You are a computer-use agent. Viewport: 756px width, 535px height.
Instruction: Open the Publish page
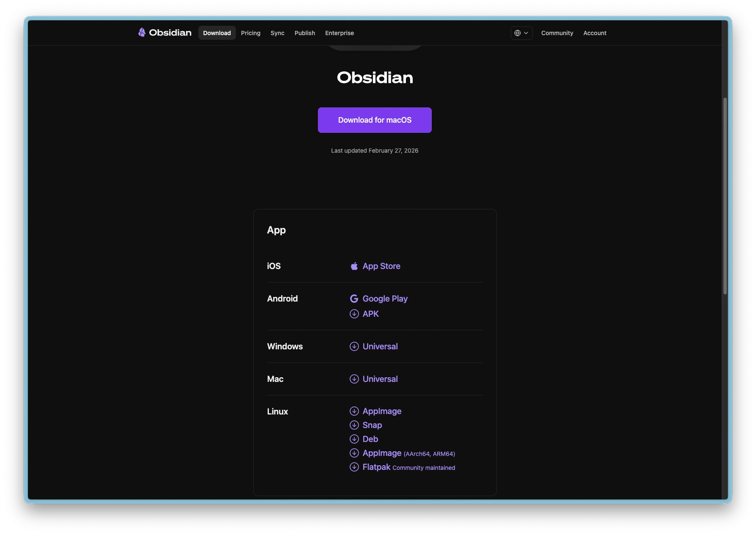[x=304, y=33]
